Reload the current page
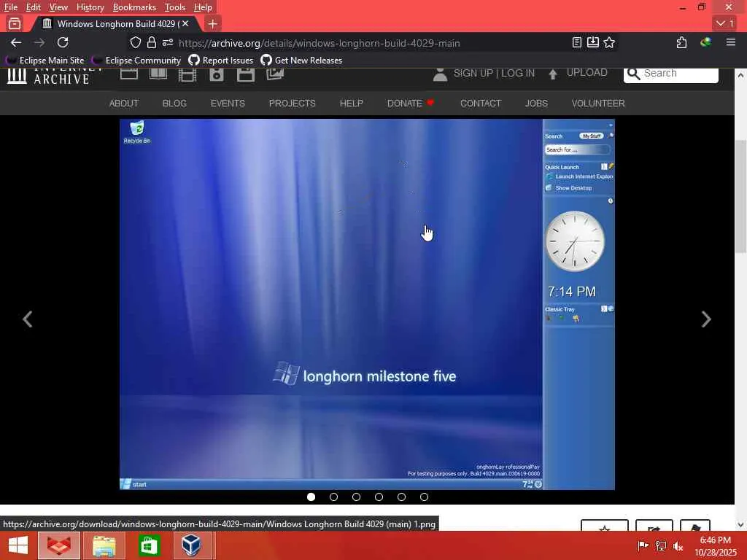The height and width of the screenshot is (560, 747). click(63, 42)
